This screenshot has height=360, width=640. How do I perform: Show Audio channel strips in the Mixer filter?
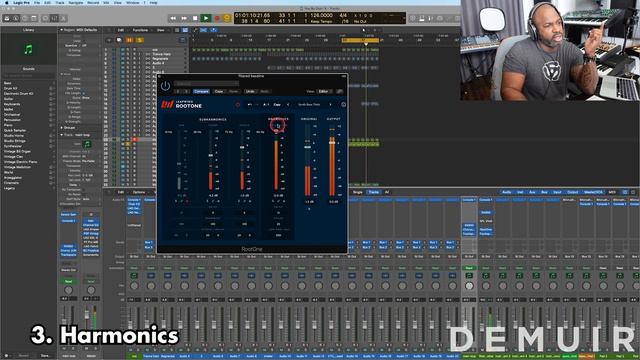(507, 192)
